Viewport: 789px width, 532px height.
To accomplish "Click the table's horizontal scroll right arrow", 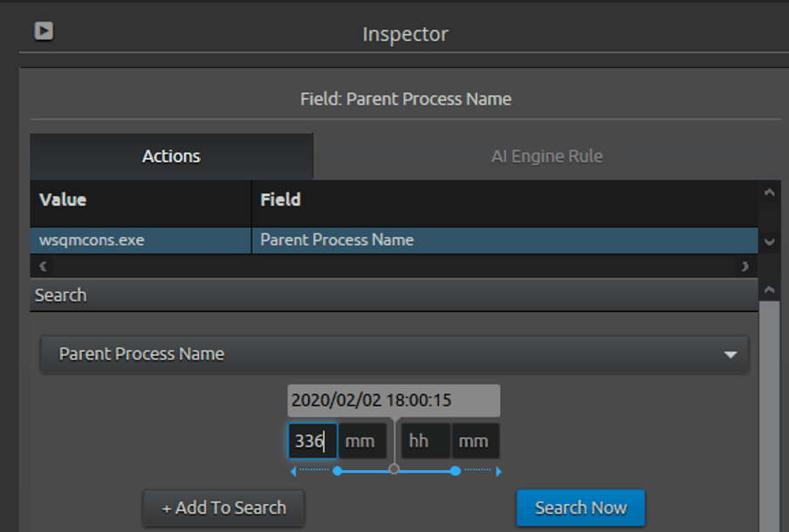I will [744, 267].
